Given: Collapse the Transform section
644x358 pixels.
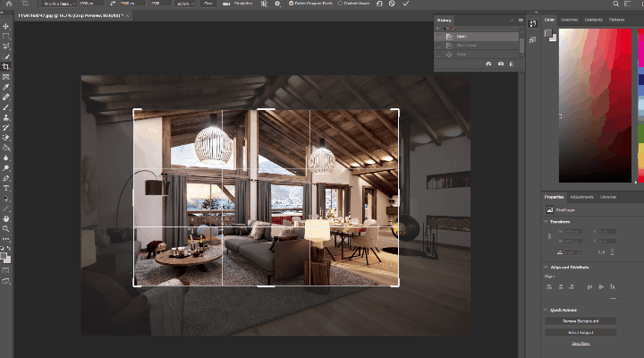Looking at the screenshot, I should (547, 223).
